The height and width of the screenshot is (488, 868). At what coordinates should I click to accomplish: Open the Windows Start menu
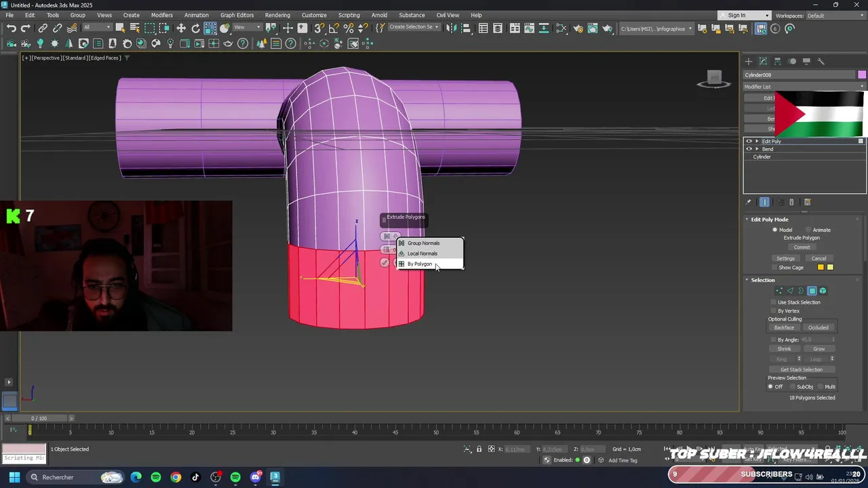click(14, 477)
